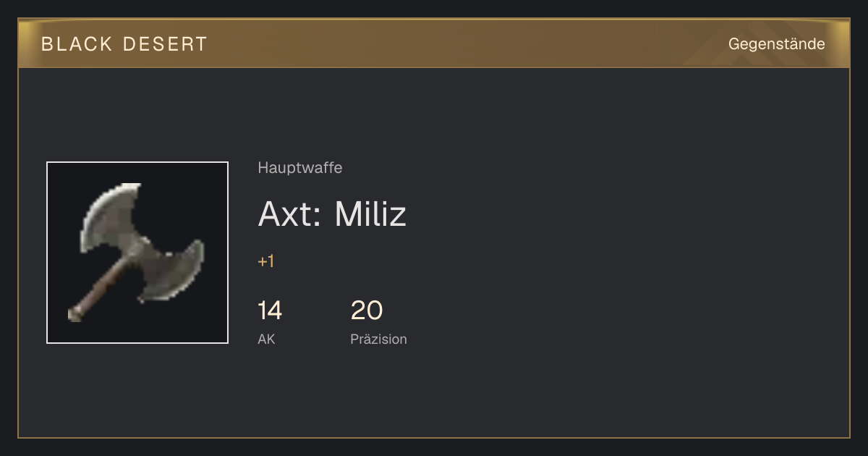Click the Hauptwaffe category label

(300, 168)
